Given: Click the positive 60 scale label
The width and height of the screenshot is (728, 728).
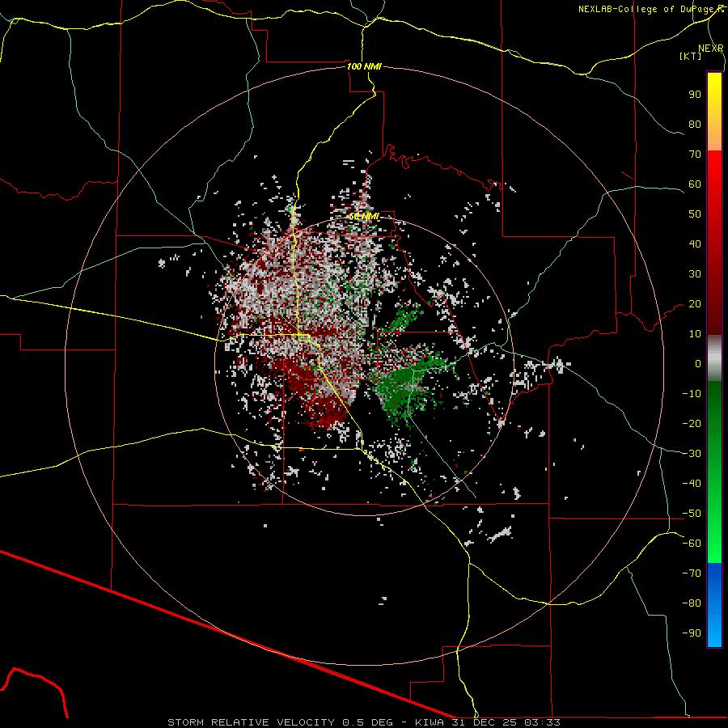Looking at the screenshot, I should pos(695,184).
